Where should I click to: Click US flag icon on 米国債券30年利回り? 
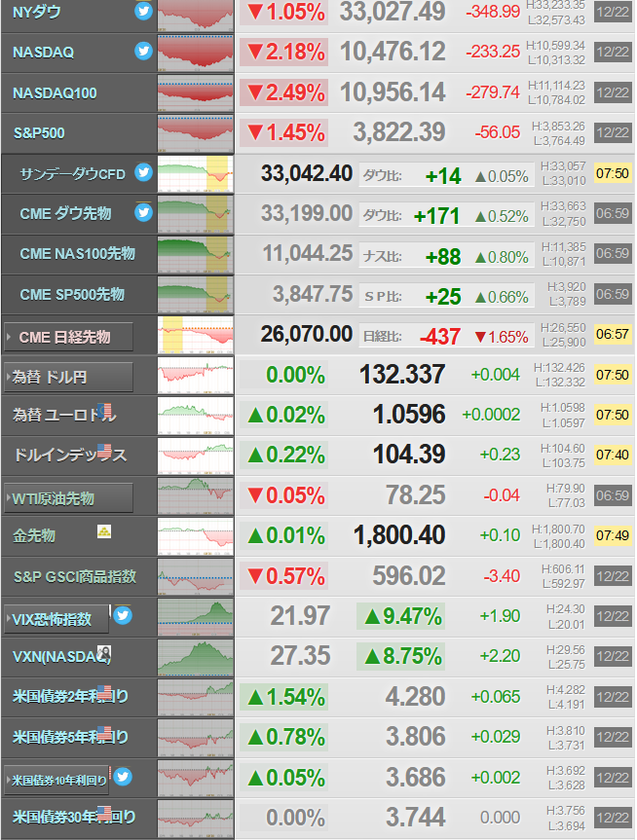[x=104, y=813]
